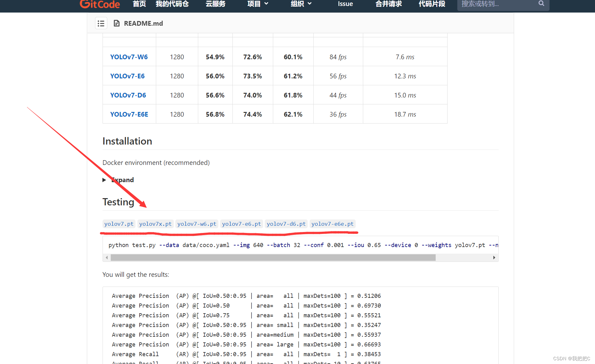Expand the Docker environment Expand section
The width and height of the screenshot is (595, 364).
118,180
